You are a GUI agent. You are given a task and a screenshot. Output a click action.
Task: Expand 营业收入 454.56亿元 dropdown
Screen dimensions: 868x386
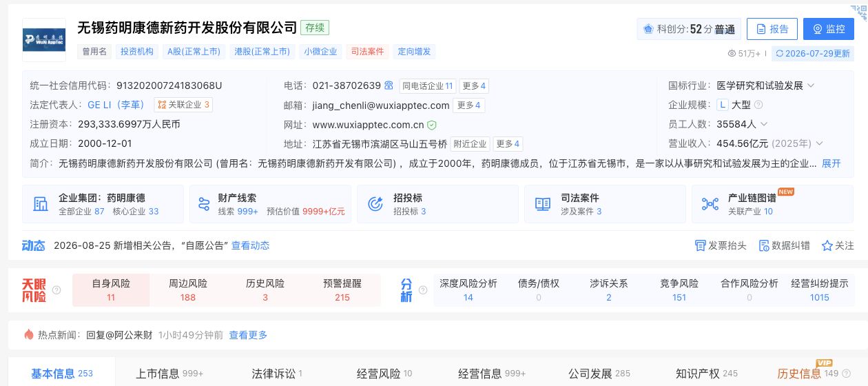tap(819, 143)
